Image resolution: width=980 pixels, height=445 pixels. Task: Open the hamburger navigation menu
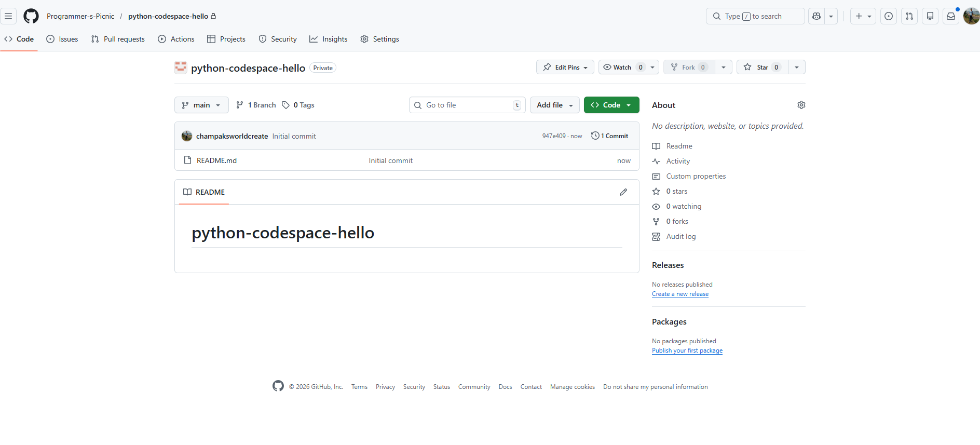pos(8,16)
